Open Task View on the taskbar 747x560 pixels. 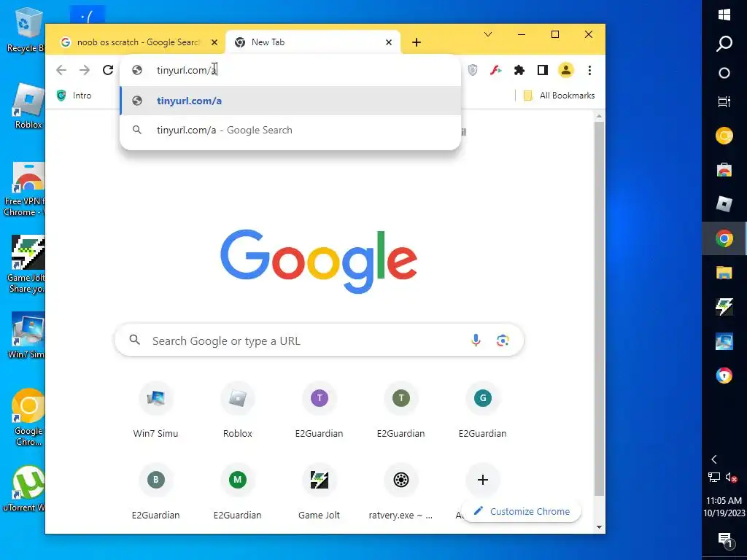coord(724,101)
